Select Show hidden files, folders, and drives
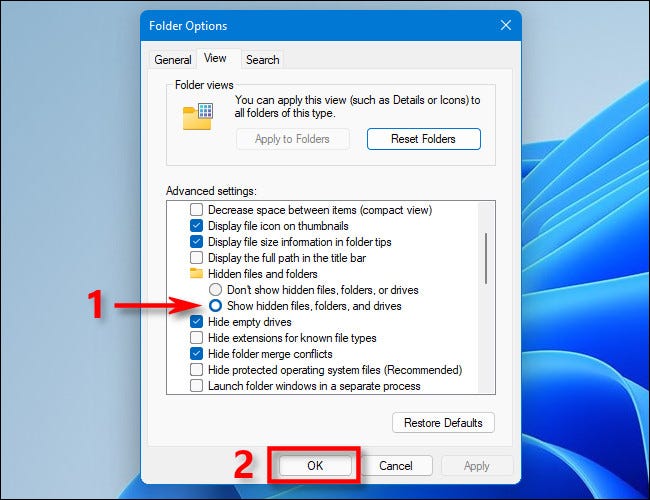Image resolution: width=650 pixels, height=500 pixels. [x=216, y=305]
